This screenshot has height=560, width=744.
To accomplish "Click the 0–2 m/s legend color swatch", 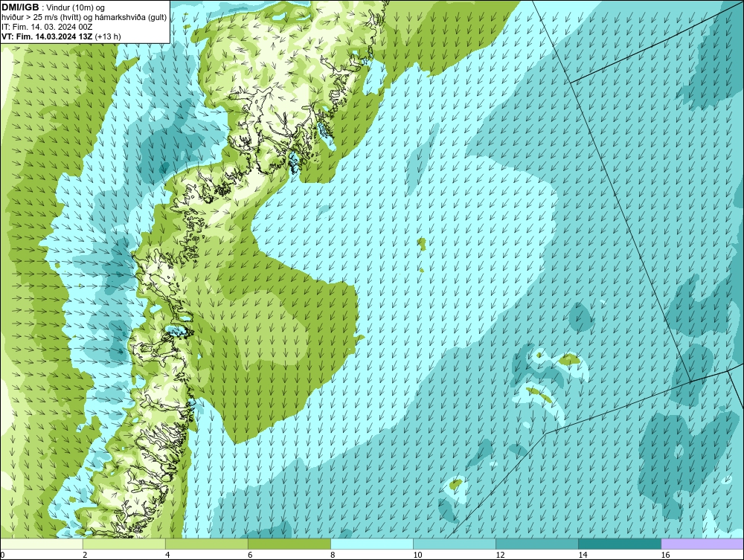I will (42, 544).
